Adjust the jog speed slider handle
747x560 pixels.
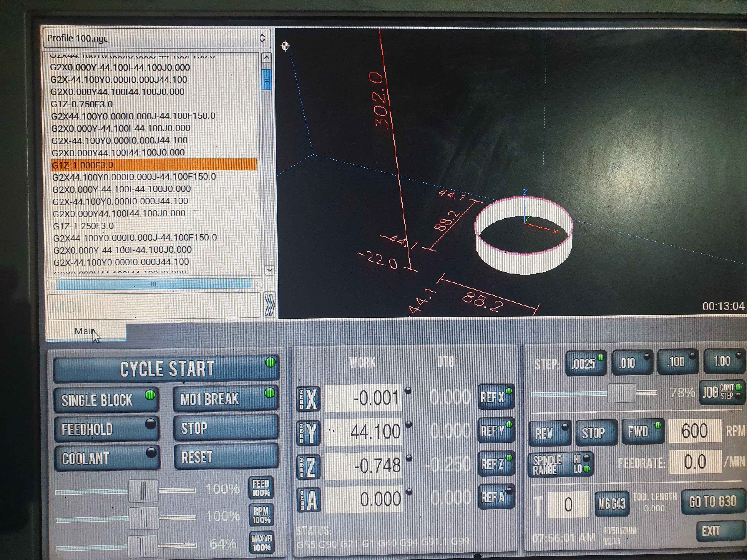[x=621, y=393]
